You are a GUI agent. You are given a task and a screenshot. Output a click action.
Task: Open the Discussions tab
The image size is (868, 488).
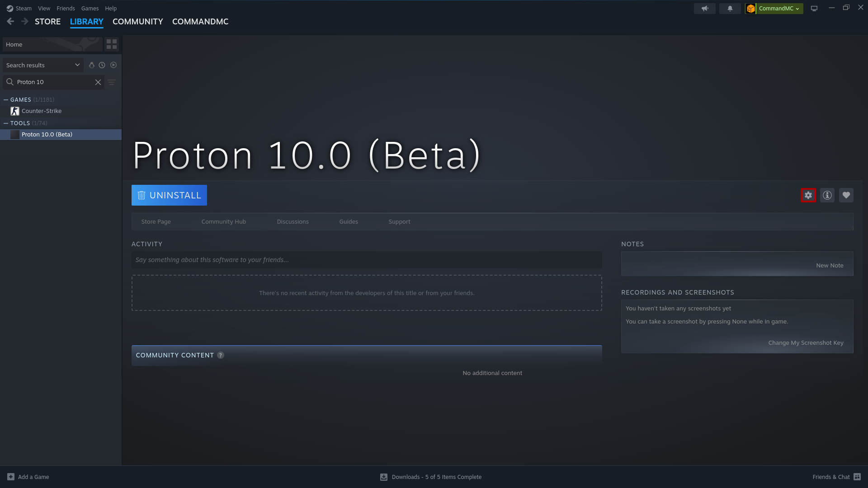[292, 222]
